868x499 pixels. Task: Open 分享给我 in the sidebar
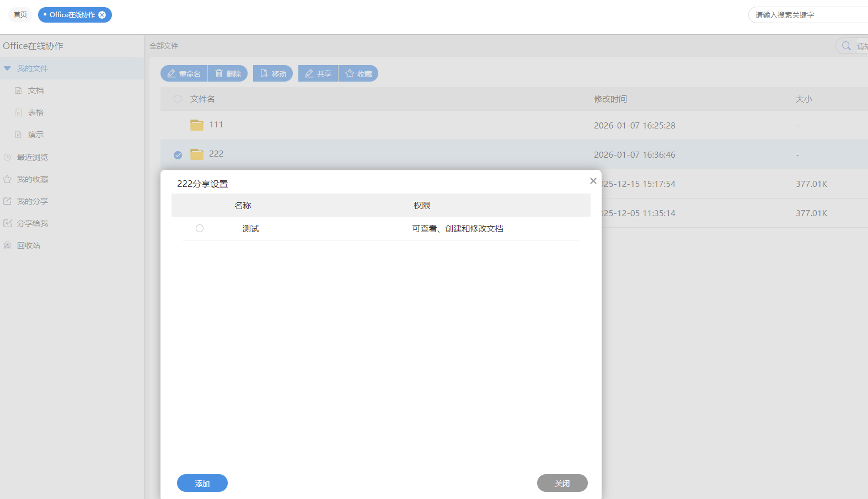pos(33,223)
